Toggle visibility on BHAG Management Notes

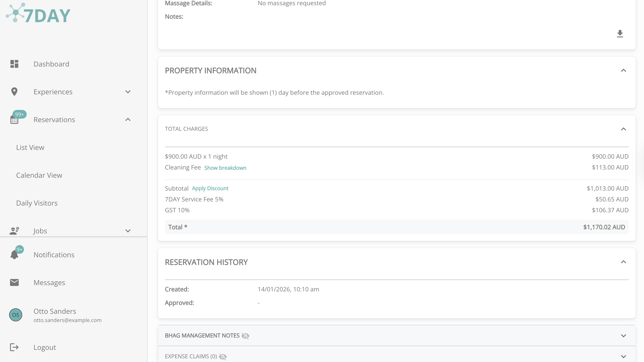pyautogui.click(x=245, y=336)
